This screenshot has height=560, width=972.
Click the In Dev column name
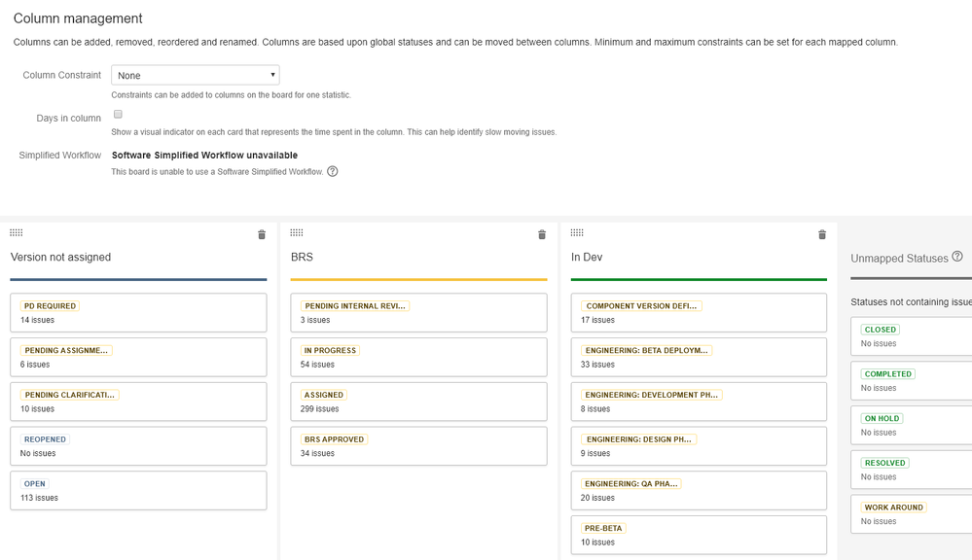587,257
